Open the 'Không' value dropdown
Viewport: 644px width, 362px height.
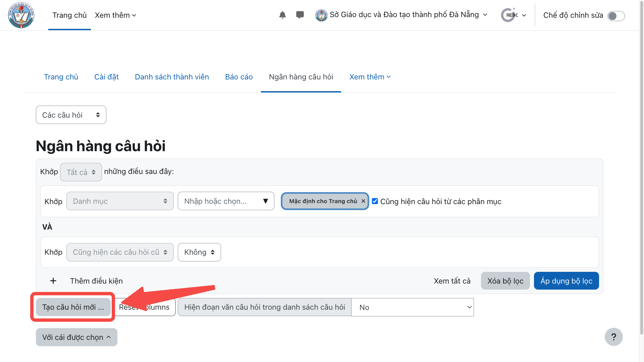(199, 252)
